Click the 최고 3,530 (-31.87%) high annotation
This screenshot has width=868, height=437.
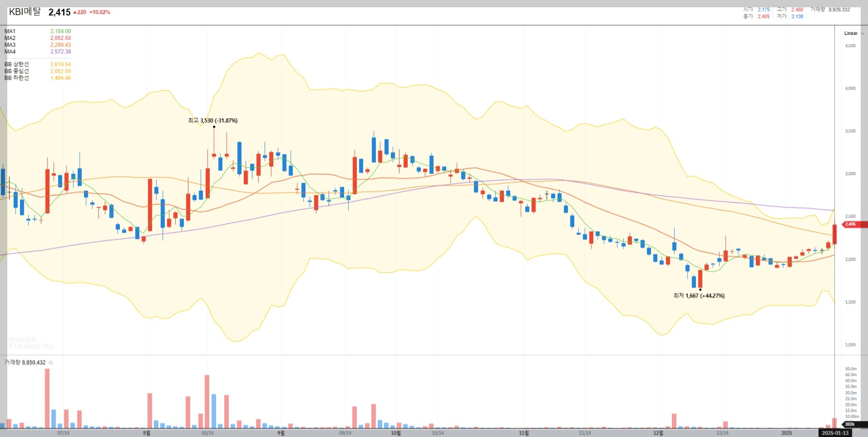click(213, 120)
